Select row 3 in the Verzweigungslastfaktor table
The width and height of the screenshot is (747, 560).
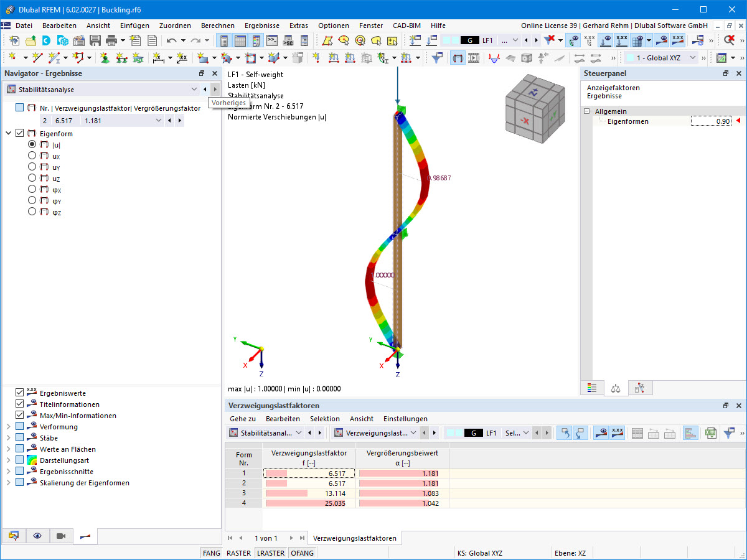pos(309,493)
